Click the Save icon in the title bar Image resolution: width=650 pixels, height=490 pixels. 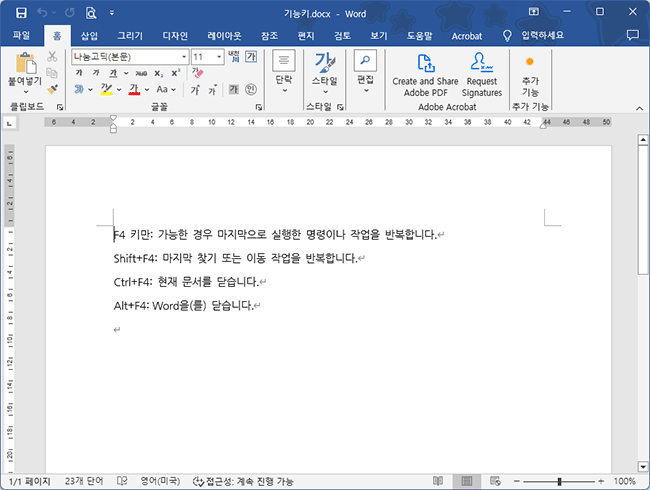coord(21,13)
